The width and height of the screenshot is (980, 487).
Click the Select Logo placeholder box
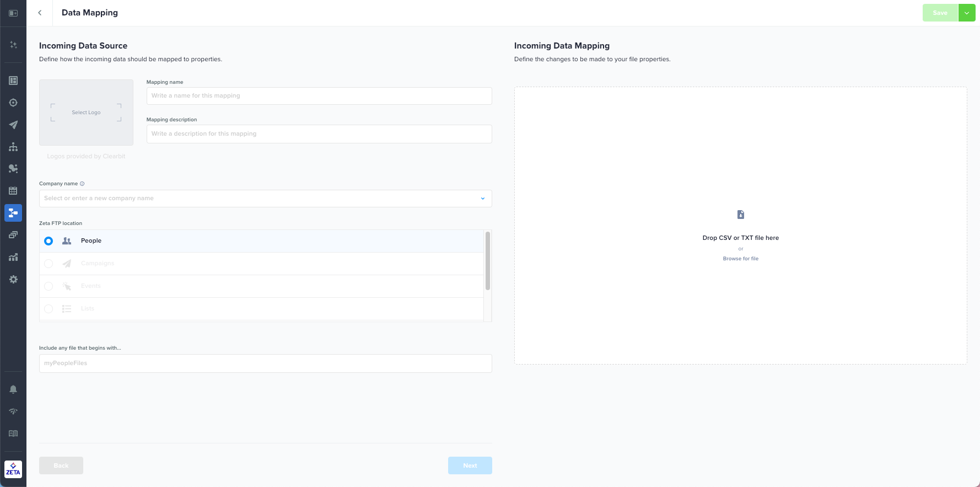coord(86,113)
